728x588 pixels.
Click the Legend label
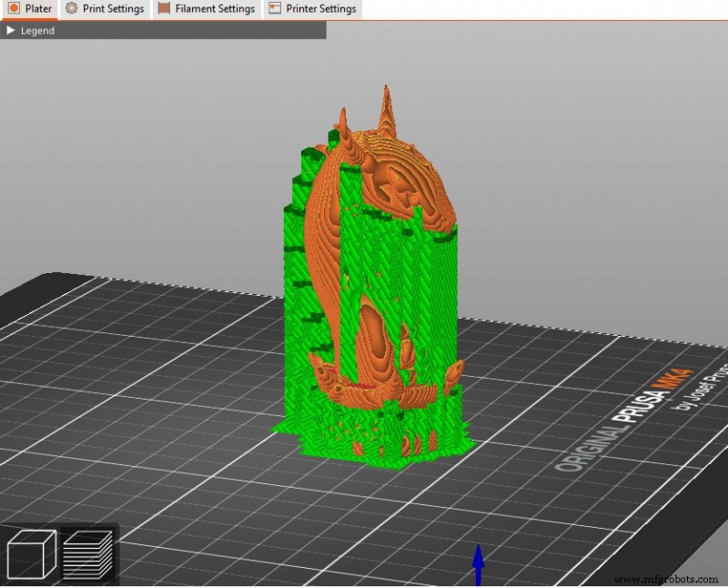(x=37, y=31)
